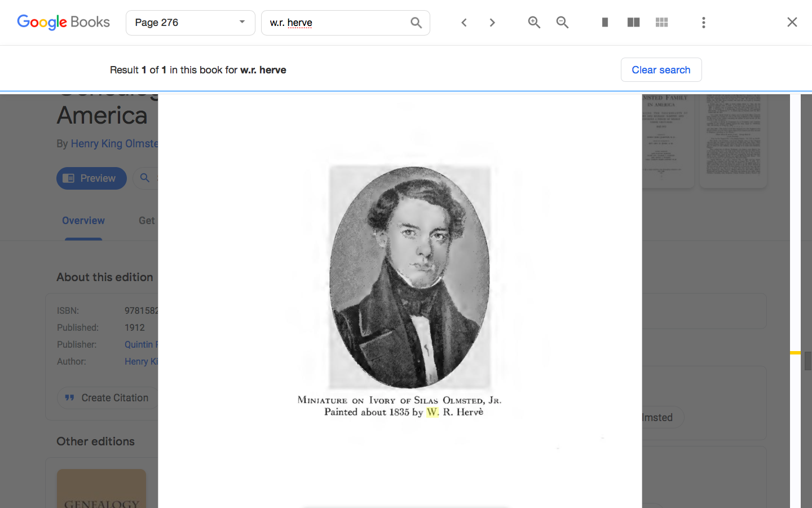Zoom in on the book page
Screen dimensions: 812x508
[534, 23]
